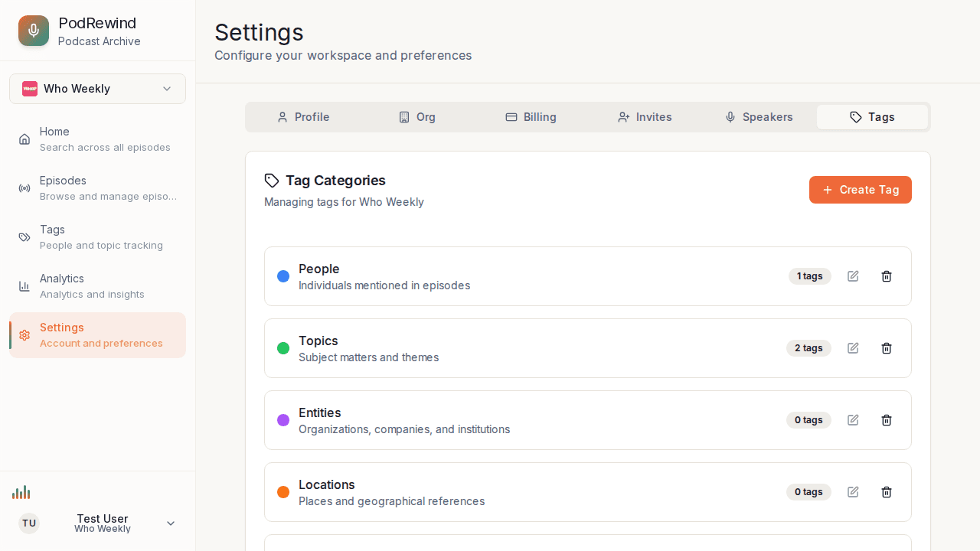Click the Tags icon in the sidebar
980x551 pixels.
(x=24, y=236)
